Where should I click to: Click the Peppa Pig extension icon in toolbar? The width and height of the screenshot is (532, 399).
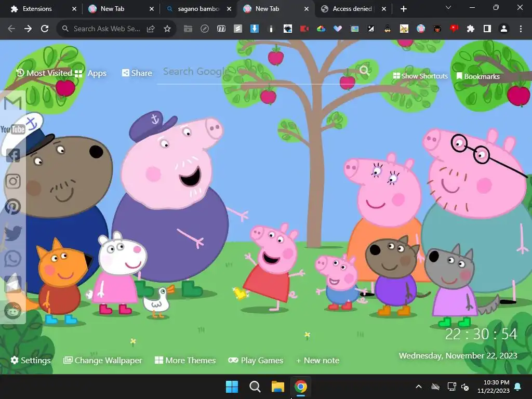421,29
